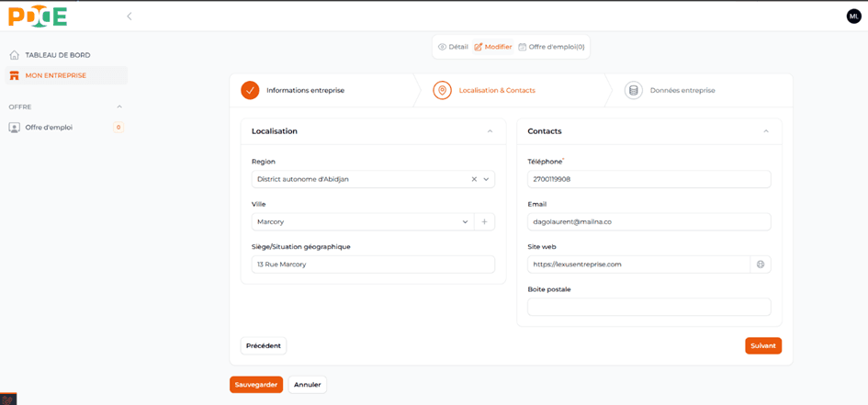Click the calendar icon next to Offre d'emploi(0)
868x405 pixels.
(522, 47)
